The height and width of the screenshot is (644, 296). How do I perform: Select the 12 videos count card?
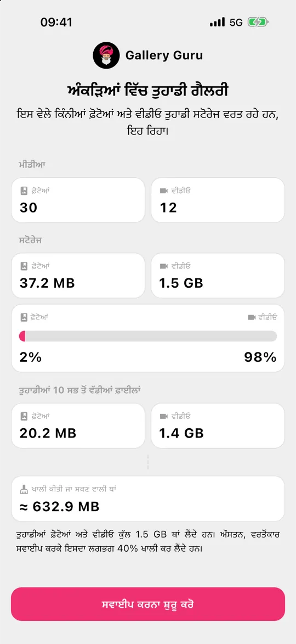(218, 200)
